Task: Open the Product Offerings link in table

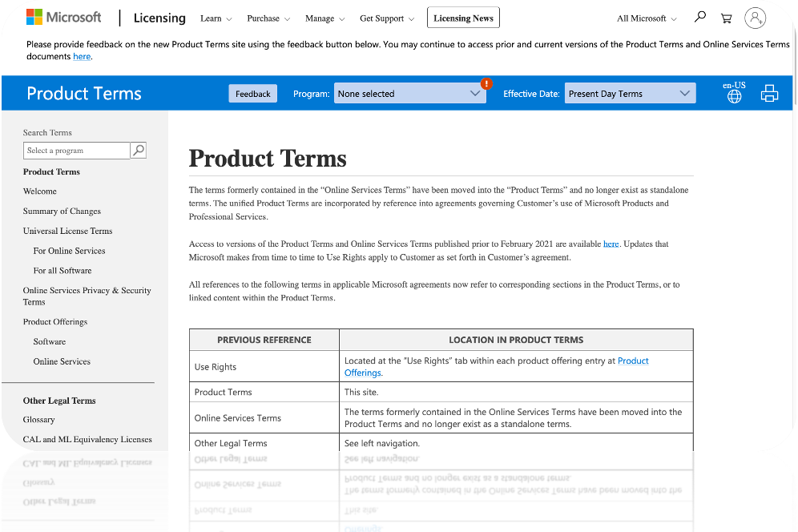Action: 496,366
